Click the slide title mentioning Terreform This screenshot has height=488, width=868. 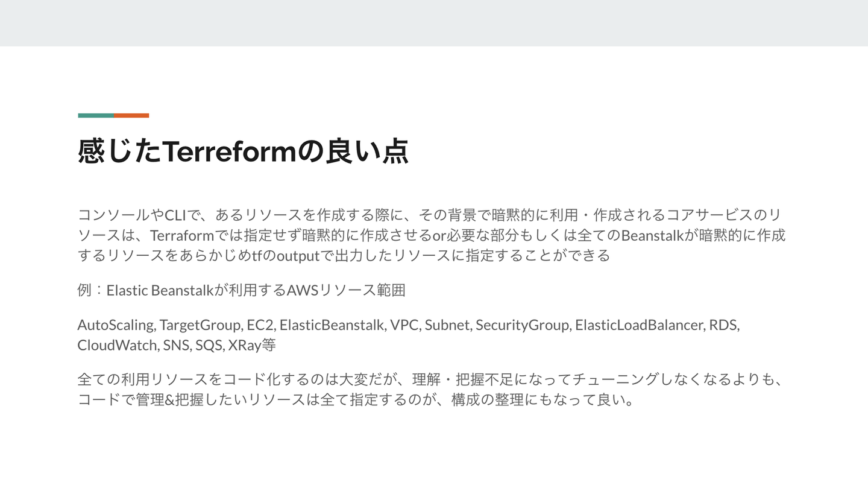click(243, 151)
